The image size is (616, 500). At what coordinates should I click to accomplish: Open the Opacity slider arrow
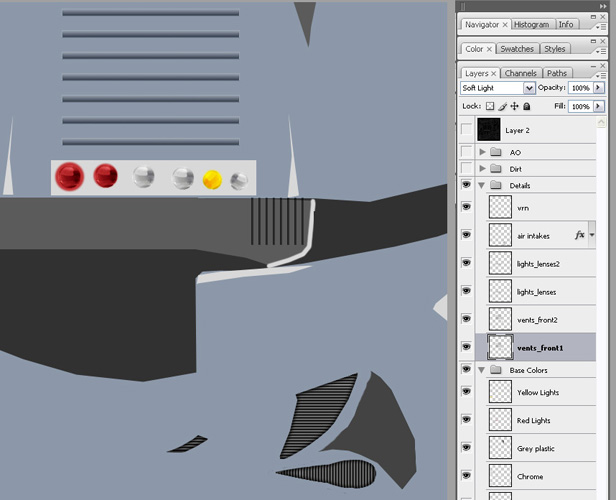tap(599, 88)
